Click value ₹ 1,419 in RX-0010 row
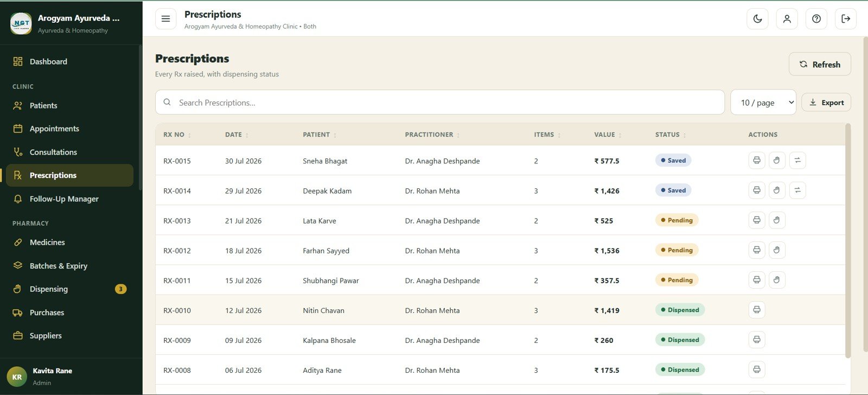Image resolution: width=868 pixels, height=395 pixels. (607, 310)
